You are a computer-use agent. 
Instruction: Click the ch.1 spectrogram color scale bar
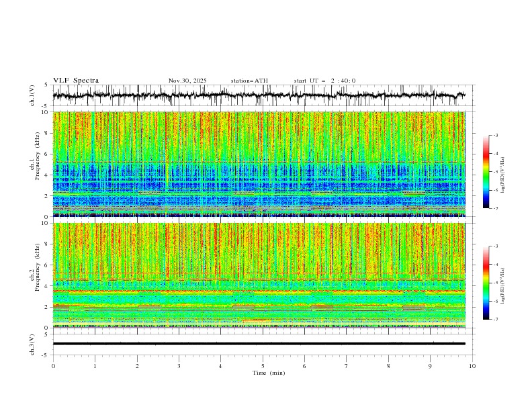click(x=486, y=172)
